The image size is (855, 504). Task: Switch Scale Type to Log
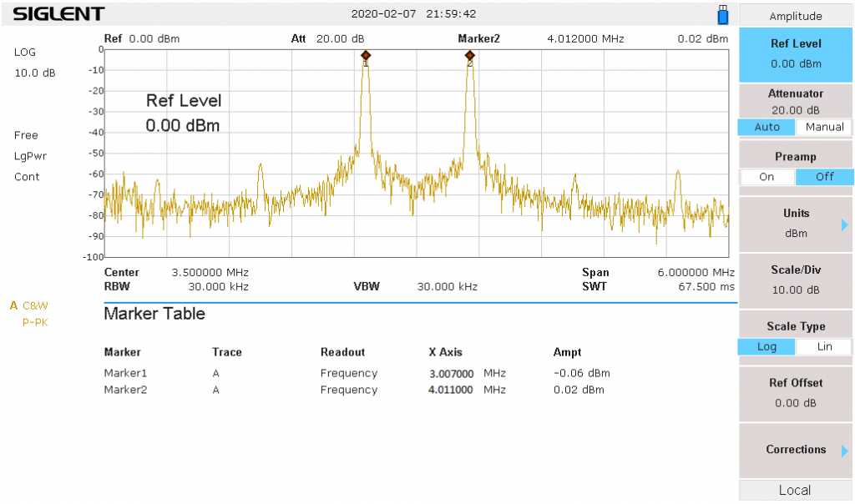coord(766,346)
